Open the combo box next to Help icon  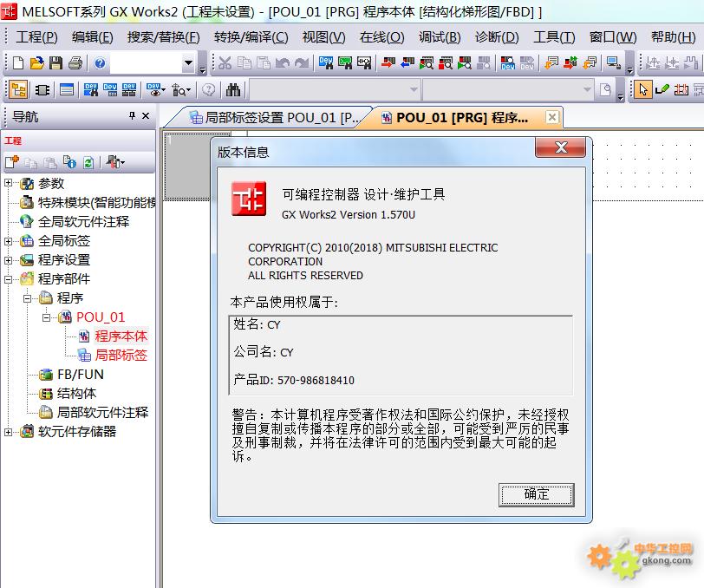[x=188, y=63]
